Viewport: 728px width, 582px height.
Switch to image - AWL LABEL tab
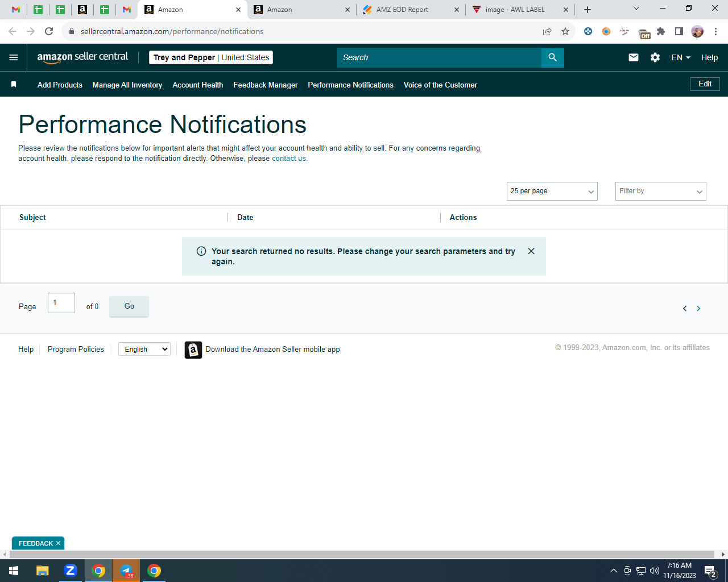point(520,10)
